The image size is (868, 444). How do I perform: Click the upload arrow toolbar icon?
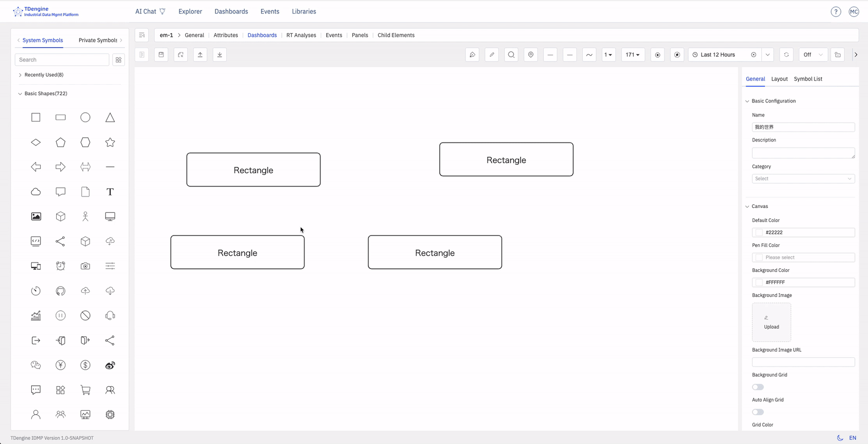[200, 55]
